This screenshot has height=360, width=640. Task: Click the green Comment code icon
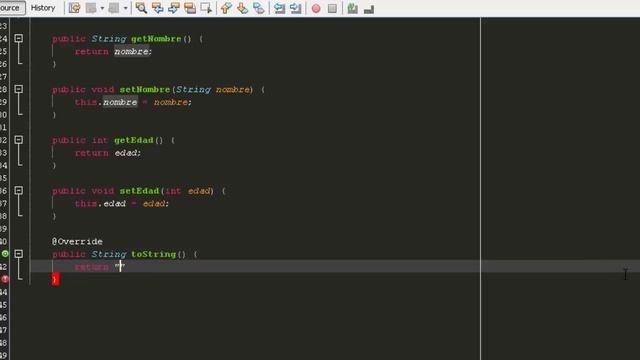[353, 8]
